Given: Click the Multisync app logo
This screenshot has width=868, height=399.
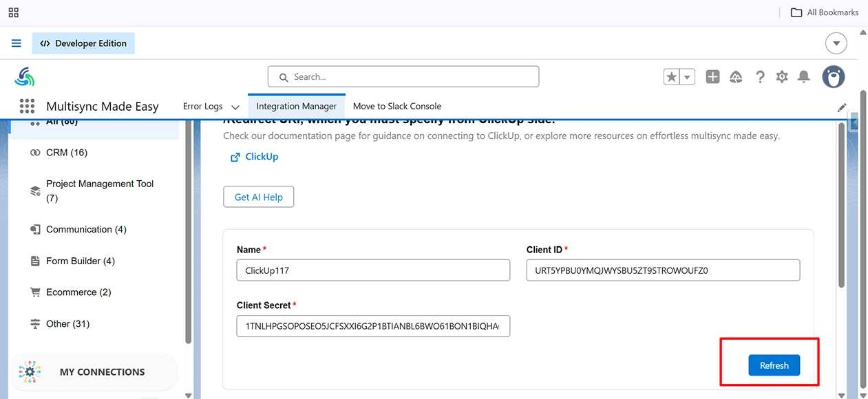Looking at the screenshot, I should pyautogui.click(x=25, y=76).
